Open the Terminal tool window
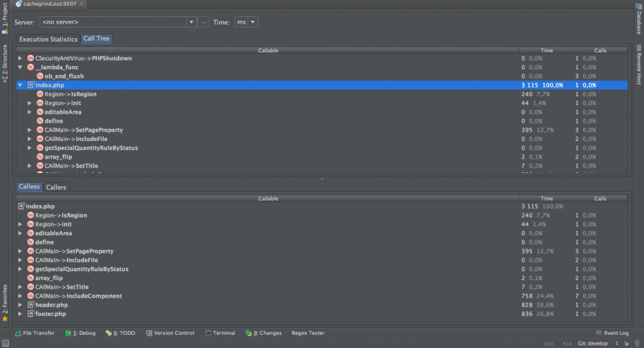Image resolution: width=644 pixels, height=348 pixels. click(x=219, y=333)
